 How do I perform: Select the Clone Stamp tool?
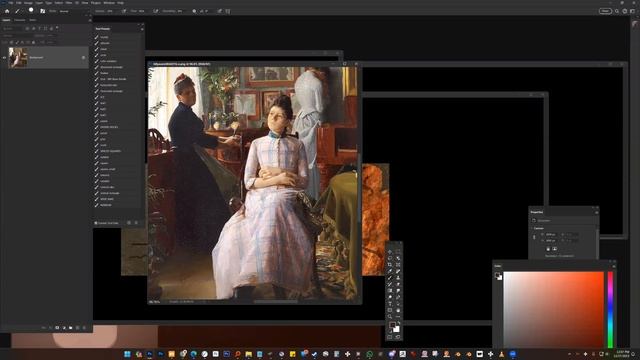click(398, 278)
